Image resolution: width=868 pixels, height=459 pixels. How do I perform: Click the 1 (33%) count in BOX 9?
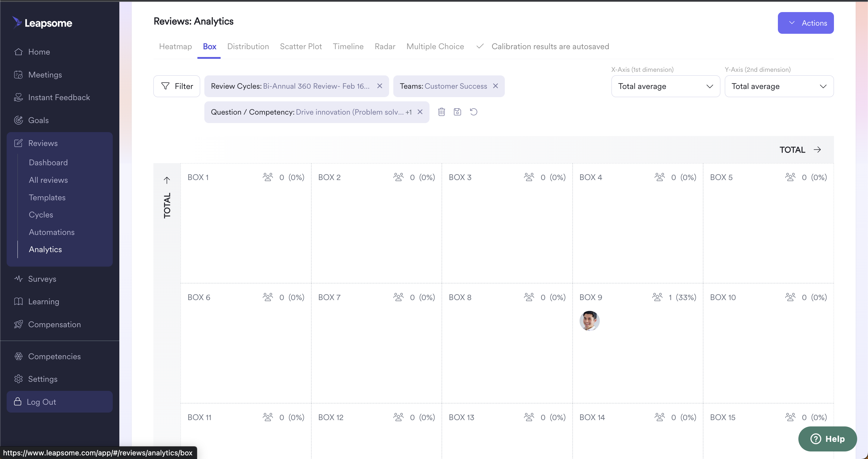coord(682,297)
